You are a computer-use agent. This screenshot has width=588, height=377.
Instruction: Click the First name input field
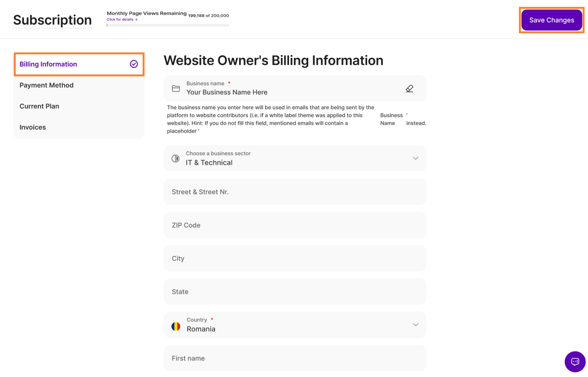point(294,358)
